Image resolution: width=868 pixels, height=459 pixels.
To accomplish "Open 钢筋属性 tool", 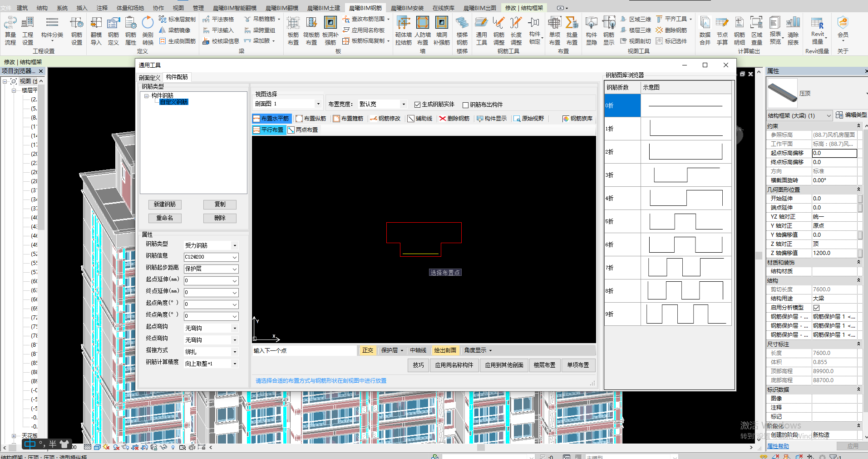I will coord(131,30).
